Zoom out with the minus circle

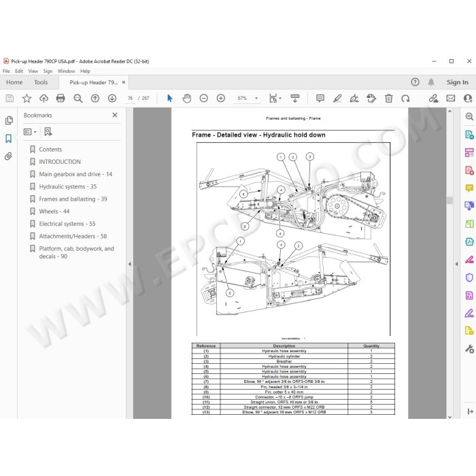tap(204, 99)
